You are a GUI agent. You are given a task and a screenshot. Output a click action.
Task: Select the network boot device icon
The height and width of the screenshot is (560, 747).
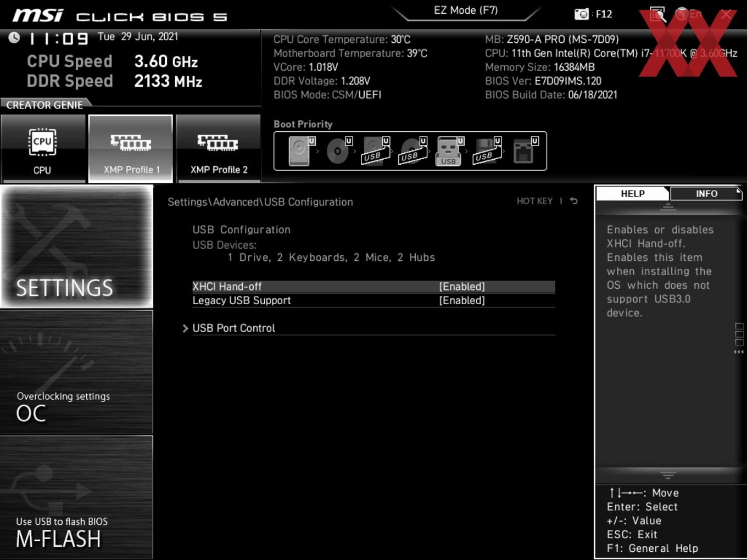click(525, 151)
